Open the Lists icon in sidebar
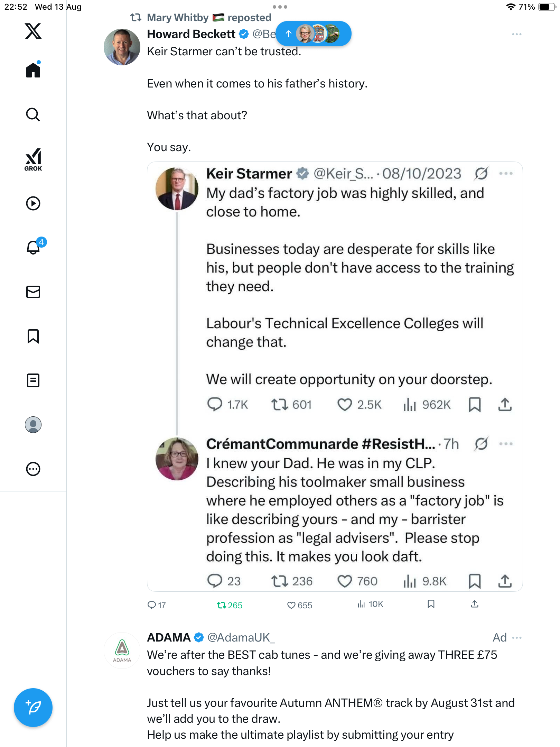560x747 pixels. [x=33, y=380]
